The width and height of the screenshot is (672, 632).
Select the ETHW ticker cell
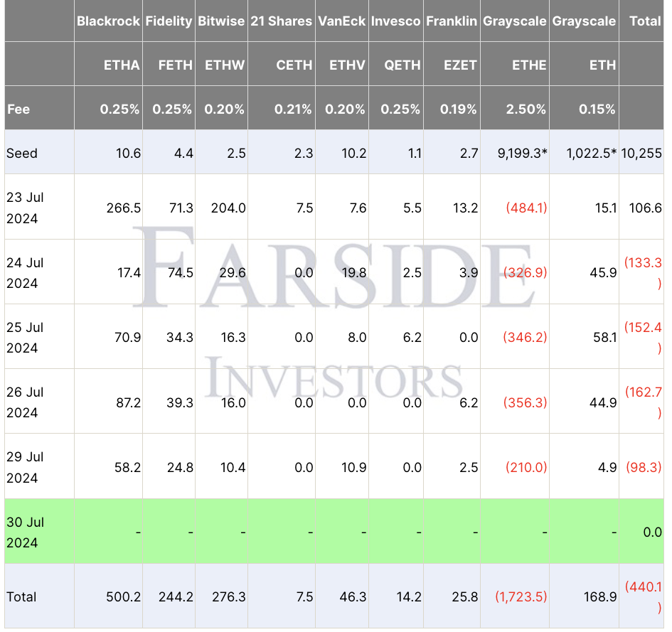[x=225, y=65]
